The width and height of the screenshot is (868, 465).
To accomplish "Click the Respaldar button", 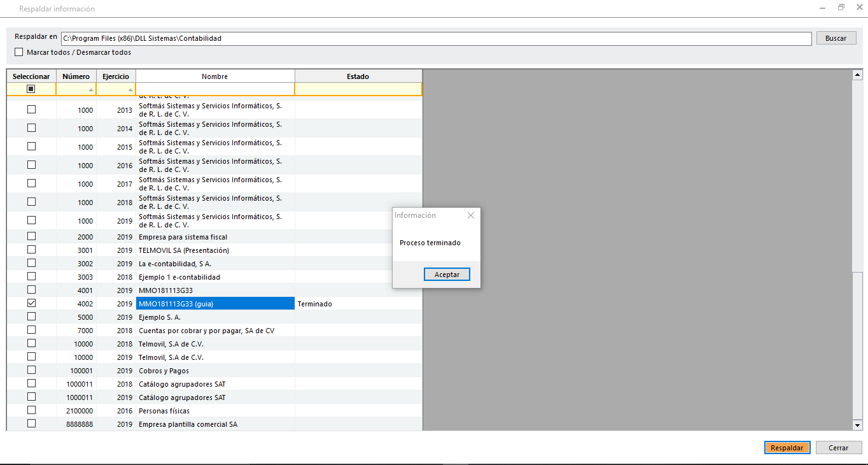I will pos(787,448).
